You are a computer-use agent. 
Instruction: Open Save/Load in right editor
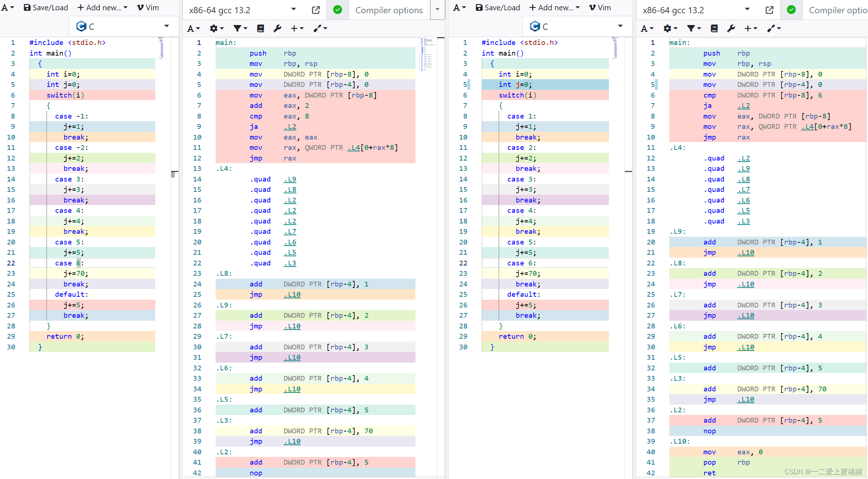(x=498, y=7)
